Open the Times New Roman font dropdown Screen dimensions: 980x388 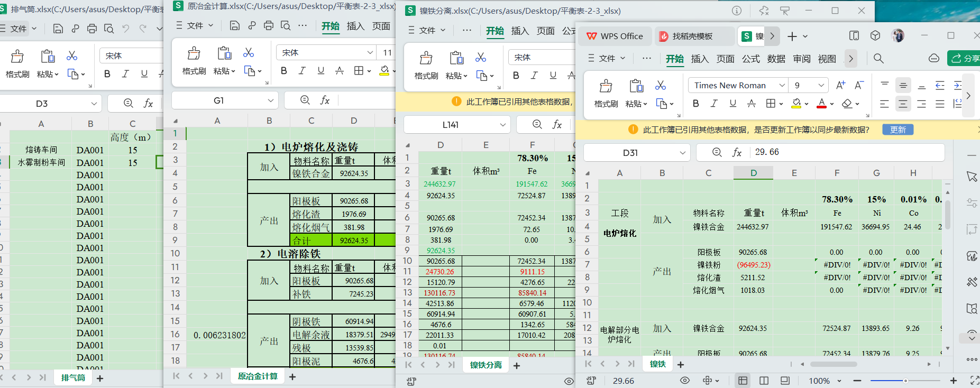[782, 85]
